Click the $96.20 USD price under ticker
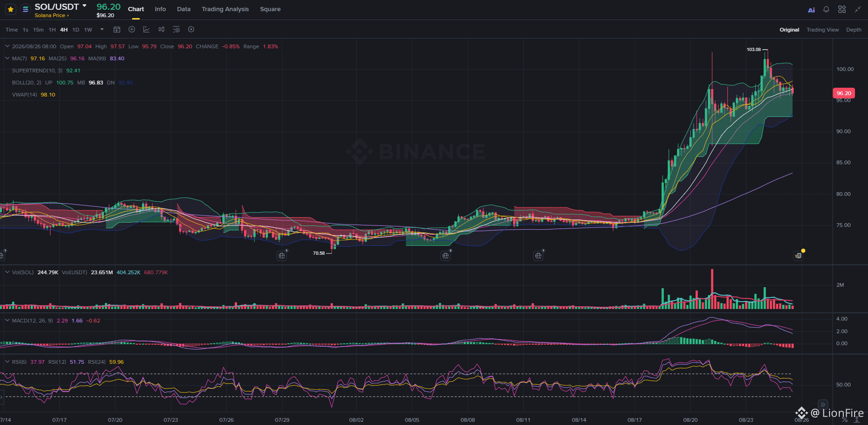Screen dimensions: 868x425 [105, 16]
